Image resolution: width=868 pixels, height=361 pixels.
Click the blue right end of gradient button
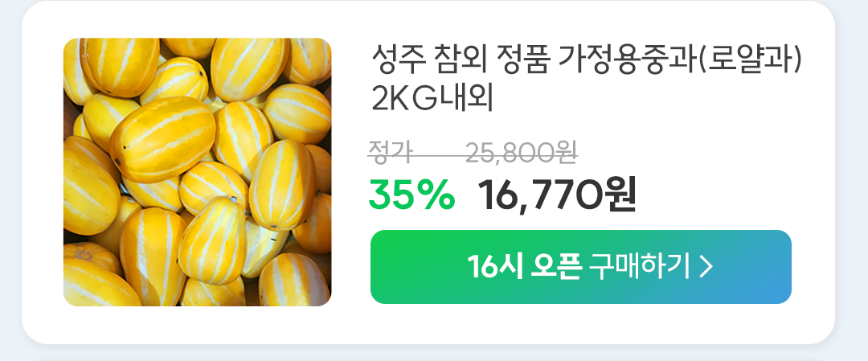point(775,267)
